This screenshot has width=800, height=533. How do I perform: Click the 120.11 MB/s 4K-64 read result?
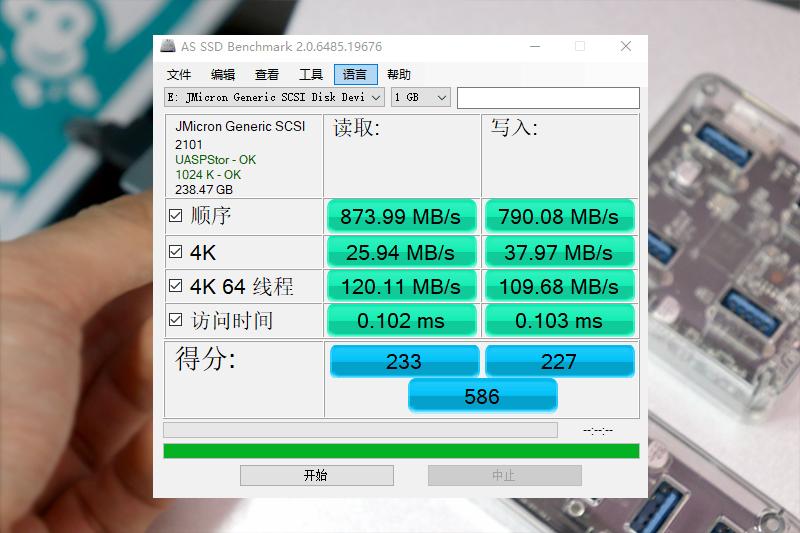pyautogui.click(x=402, y=287)
